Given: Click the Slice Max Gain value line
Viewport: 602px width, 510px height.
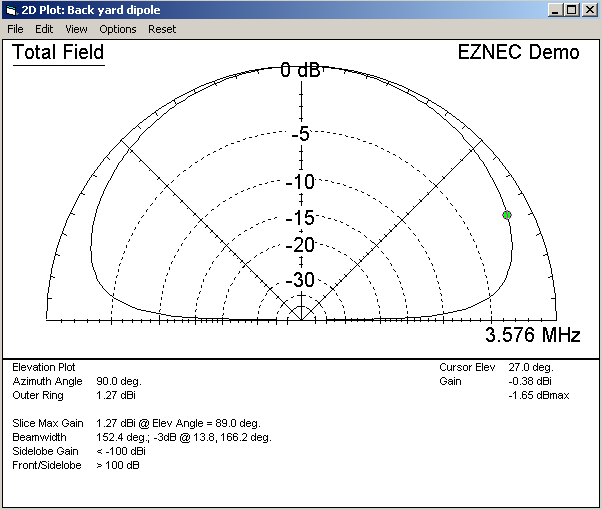Looking at the screenshot, I should [136, 423].
